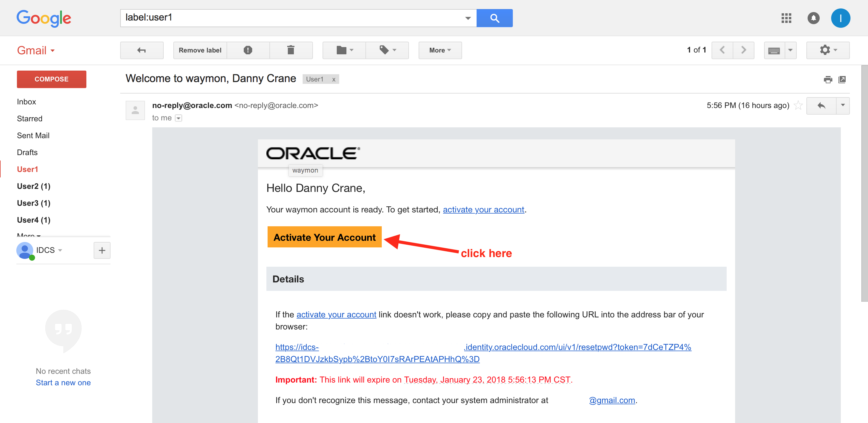The height and width of the screenshot is (423, 868).
Task: Open account avatar menu
Action: pos(841,18)
